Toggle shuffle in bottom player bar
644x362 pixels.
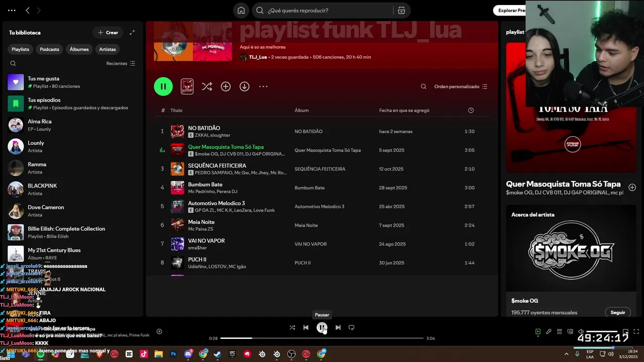click(292, 327)
